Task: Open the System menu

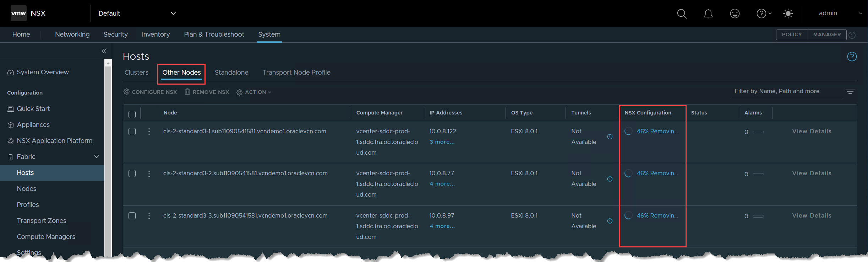Action: coord(269,34)
